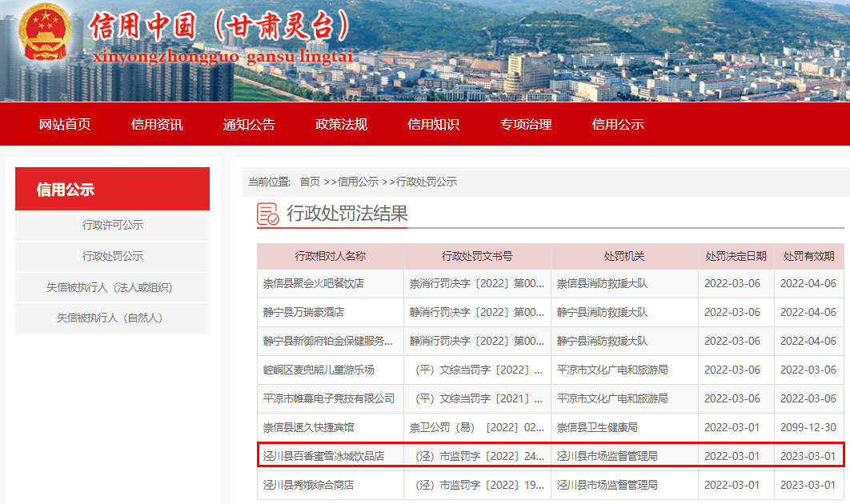
Task: Click the national emblem logo
Action: [x=44, y=33]
